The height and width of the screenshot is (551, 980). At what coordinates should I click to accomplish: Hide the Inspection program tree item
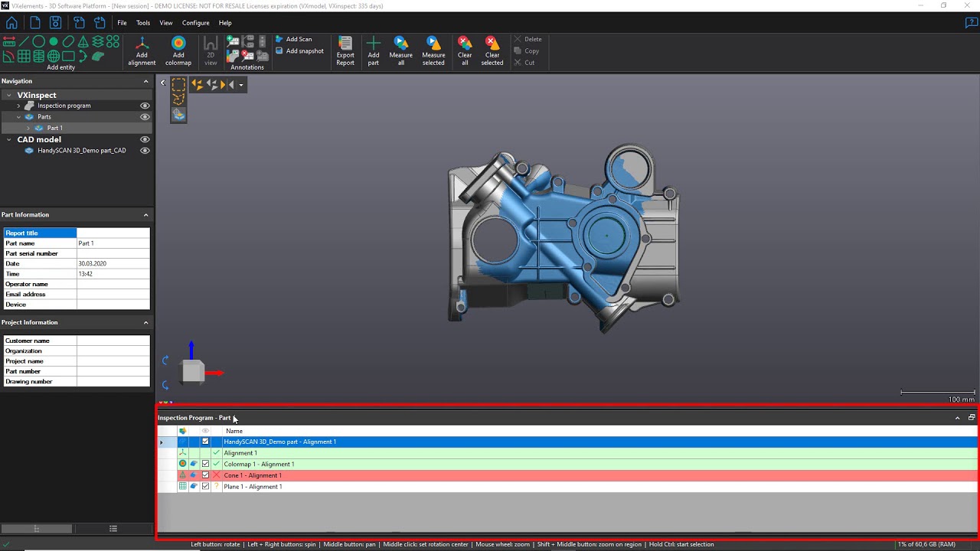click(x=145, y=106)
